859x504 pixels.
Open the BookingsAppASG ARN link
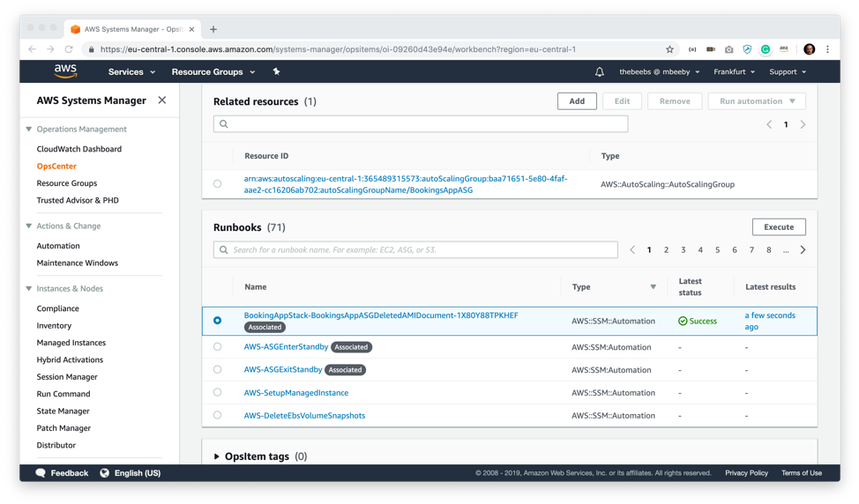(406, 184)
